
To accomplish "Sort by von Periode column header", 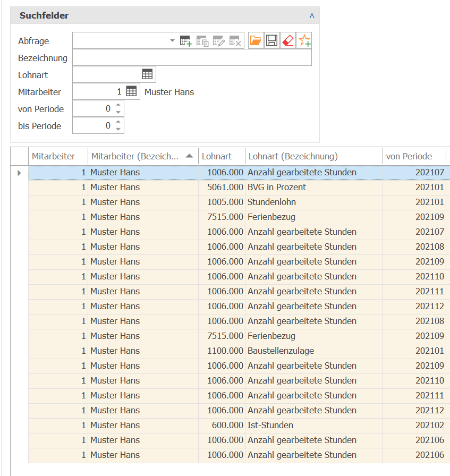I will click(x=414, y=156).
